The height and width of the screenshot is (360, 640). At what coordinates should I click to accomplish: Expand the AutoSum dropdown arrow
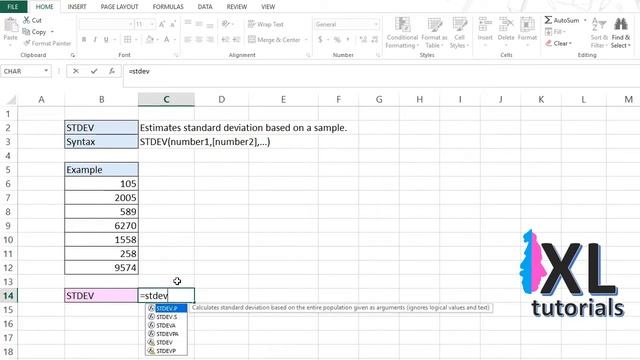coord(585,20)
